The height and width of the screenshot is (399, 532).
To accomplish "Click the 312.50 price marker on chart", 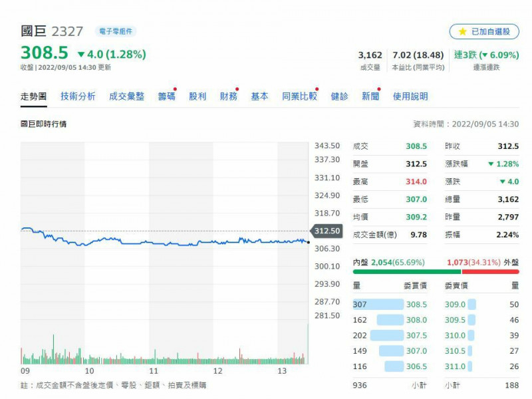I will tap(327, 231).
